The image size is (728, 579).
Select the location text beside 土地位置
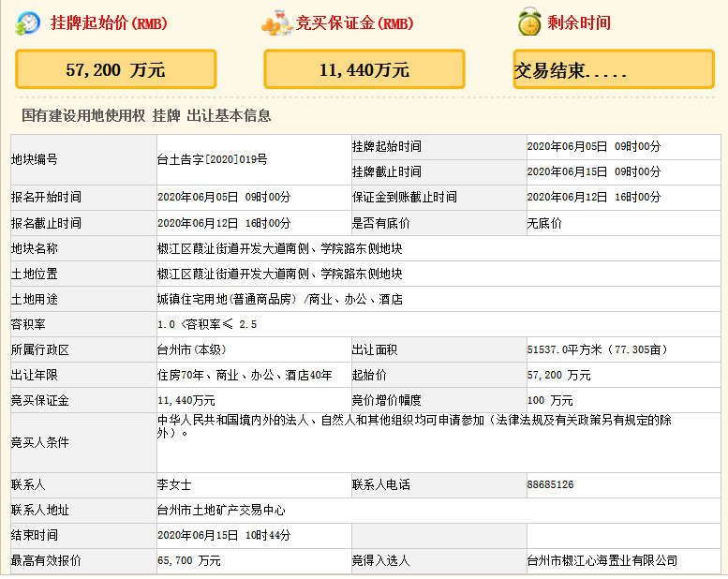click(279, 274)
